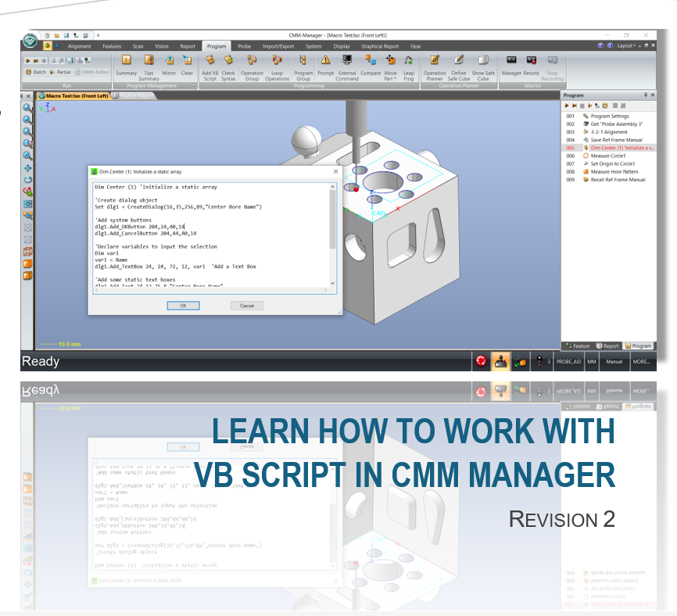Click the CMM-Manager application logo button
Screen dimensions: 677x616
(30, 41)
